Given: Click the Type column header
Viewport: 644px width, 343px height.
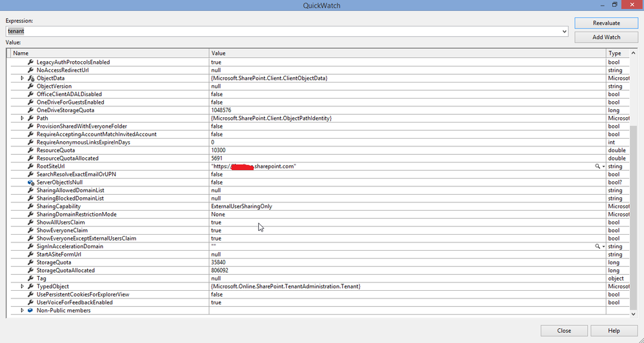Looking at the screenshot, I should 618,54.
